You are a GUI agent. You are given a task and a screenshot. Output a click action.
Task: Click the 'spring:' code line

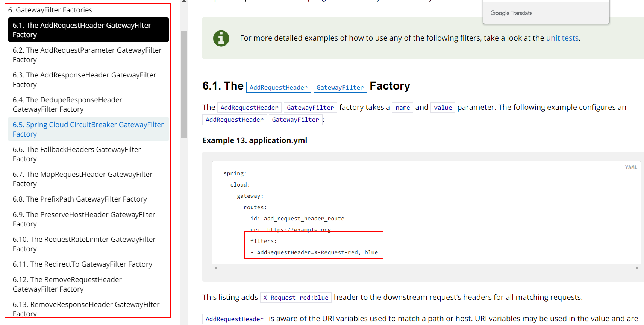[235, 173]
